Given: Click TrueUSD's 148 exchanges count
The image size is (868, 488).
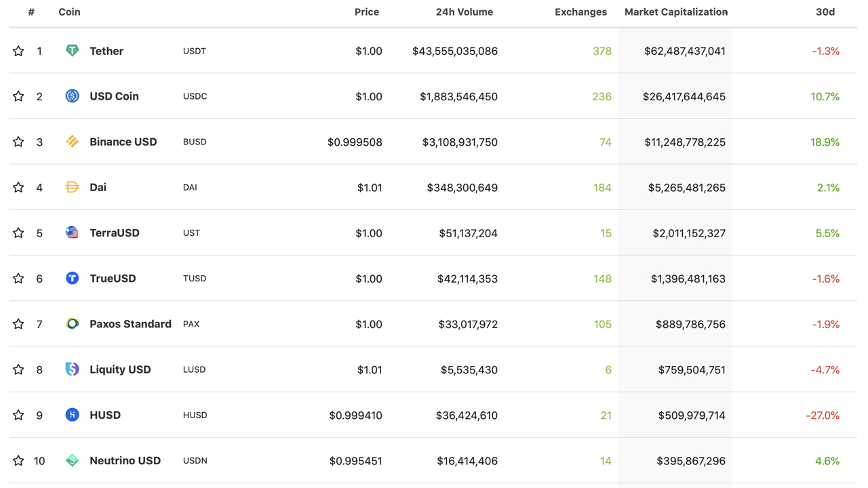Looking at the screenshot, I should [602, 278].
